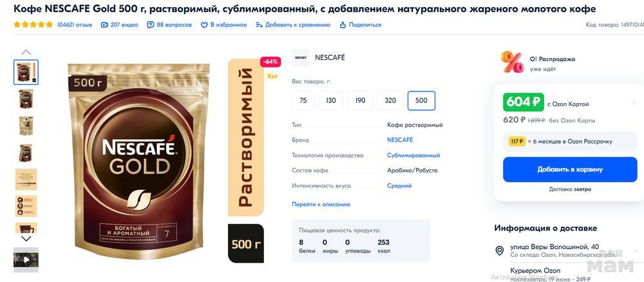The image size is (644, 282).
Task: Play the product video thumbnail
Action: pos(26,260)
